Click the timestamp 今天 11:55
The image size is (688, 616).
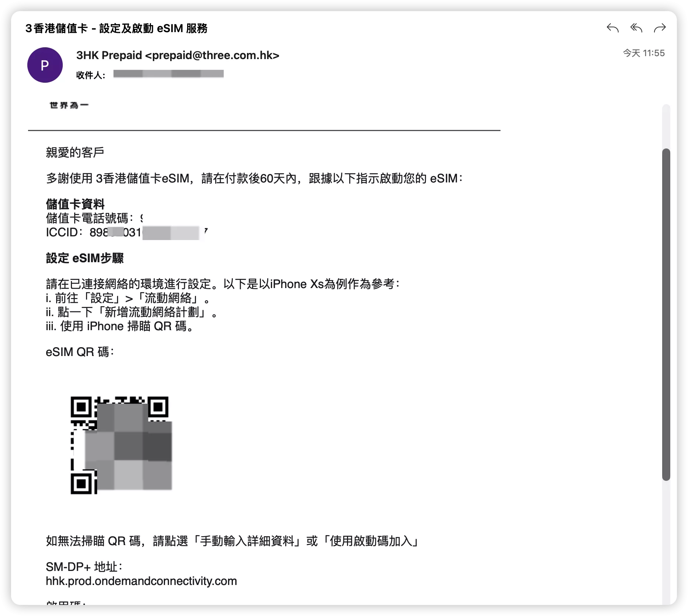[x=644, y=53]
